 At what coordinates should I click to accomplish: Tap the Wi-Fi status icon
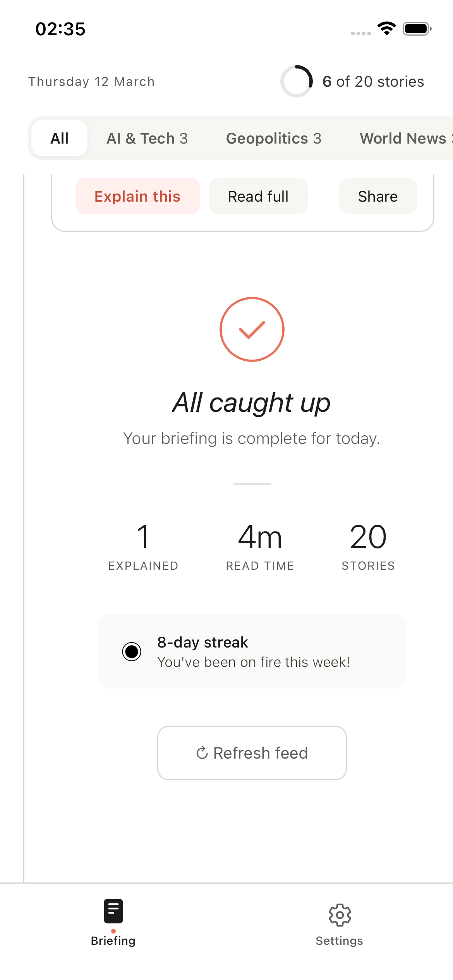(x=386, y=29)
